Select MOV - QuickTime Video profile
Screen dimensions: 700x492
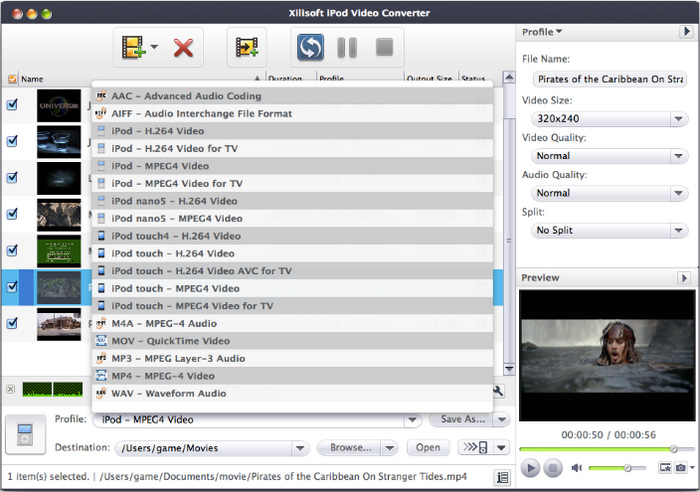coord(292,341)
